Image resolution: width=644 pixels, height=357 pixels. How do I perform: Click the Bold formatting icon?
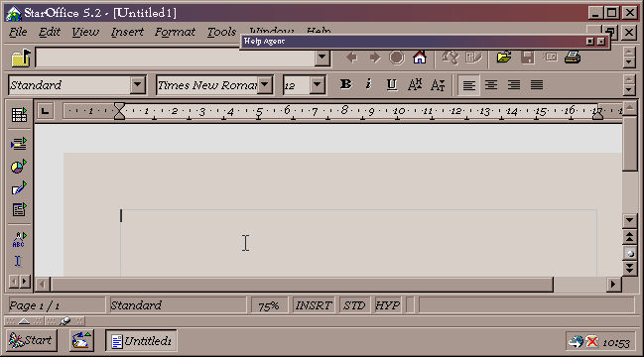pyautogui.click(x=346, y=84)
